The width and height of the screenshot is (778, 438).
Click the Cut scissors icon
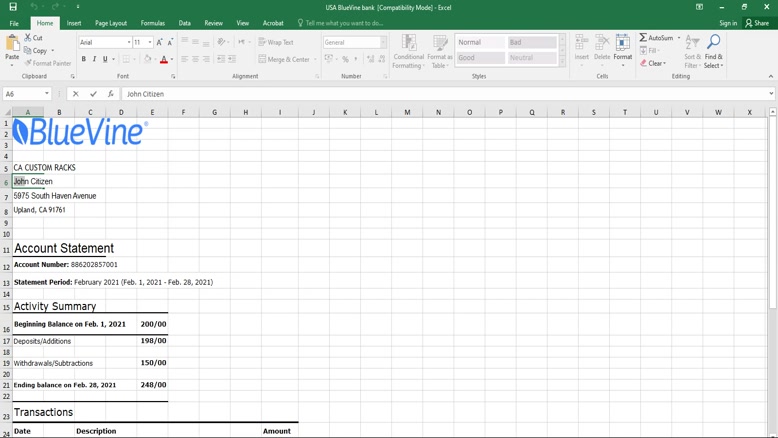(x=28, y=38)
